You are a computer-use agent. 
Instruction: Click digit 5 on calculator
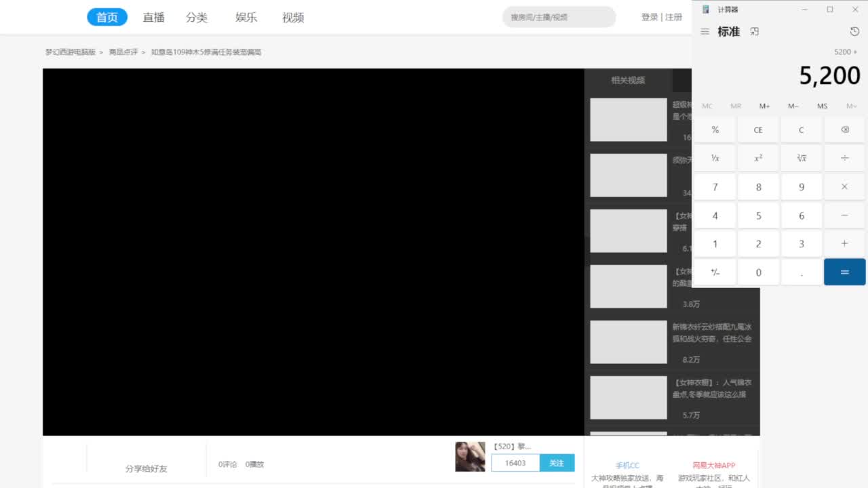[x=758, y=215]
